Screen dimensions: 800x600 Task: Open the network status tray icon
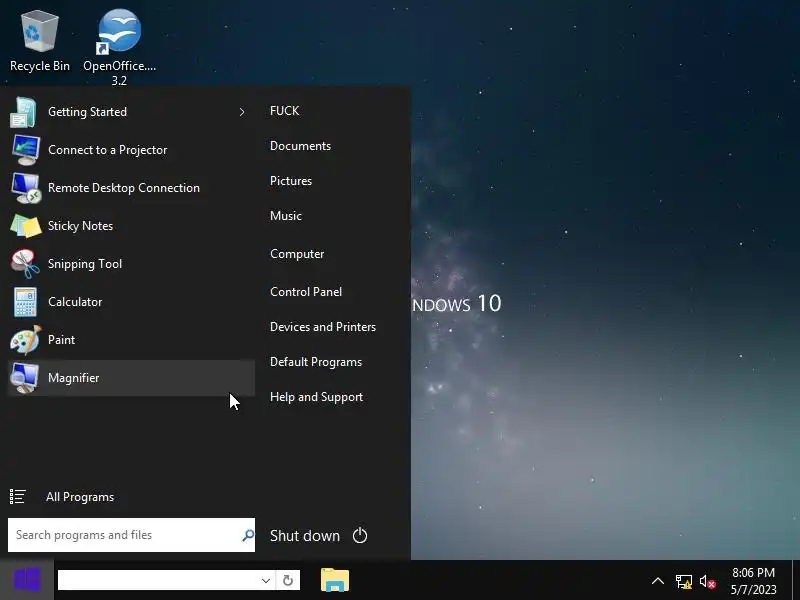click(684, 581)
